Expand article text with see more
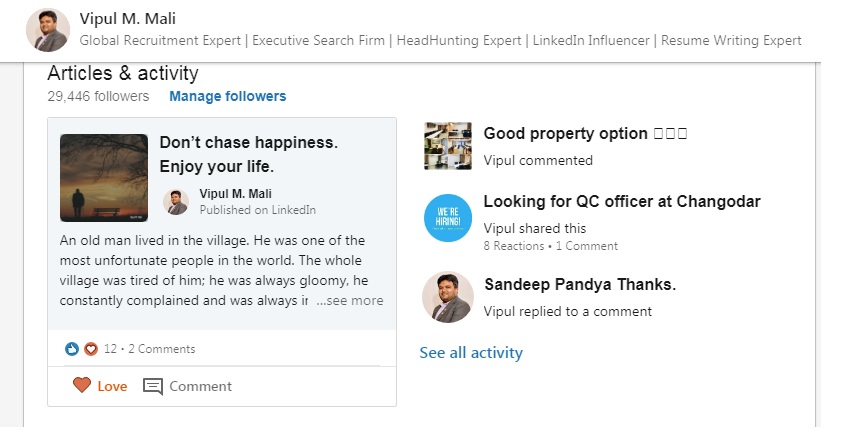 click(350, 300)
